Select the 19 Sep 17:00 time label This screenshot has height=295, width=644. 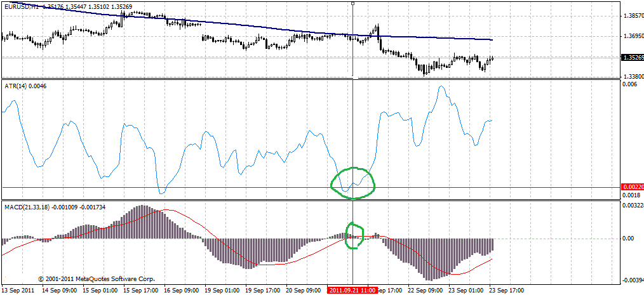pyautogui.click(x=264, y=290)
